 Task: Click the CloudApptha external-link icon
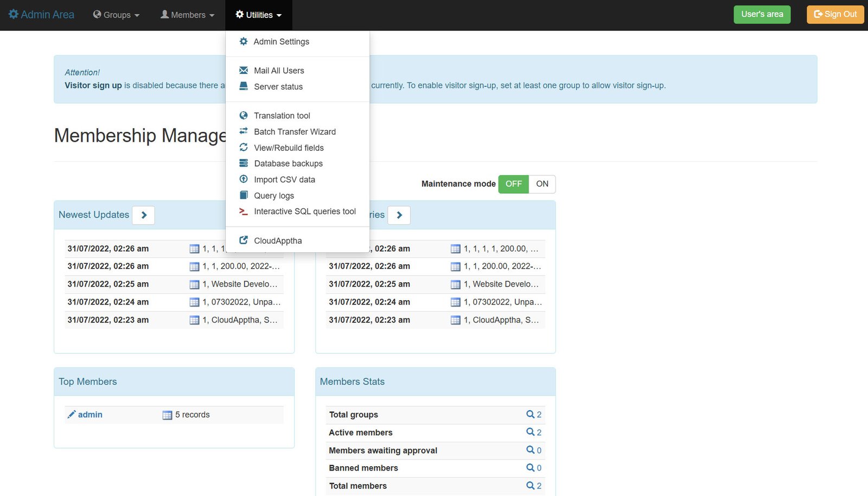click(x=244, y=240)
